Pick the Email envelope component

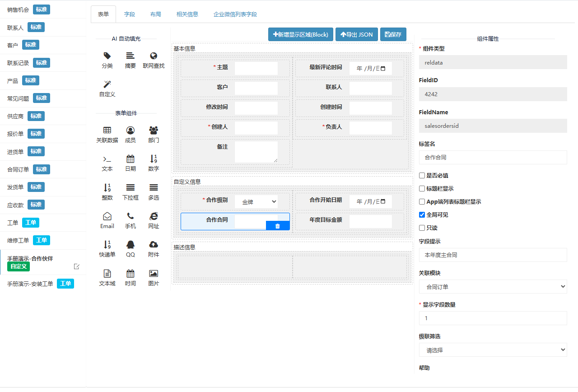(x=107, y=216)
